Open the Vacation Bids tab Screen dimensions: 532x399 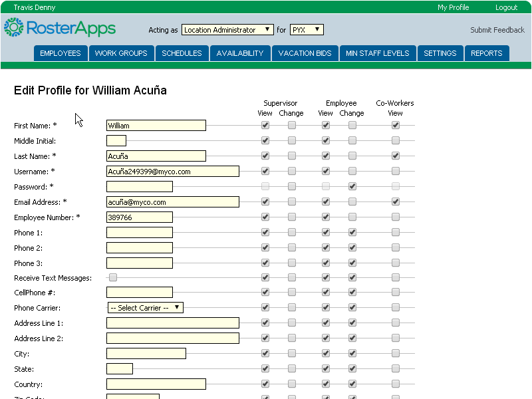pyautogui.click(x=305, y=53)
